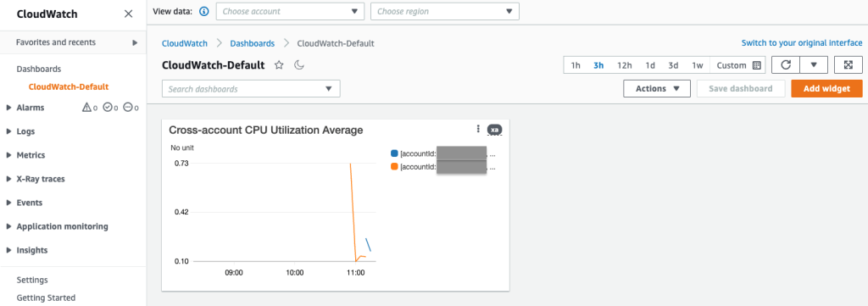Open Settings in sidebar
Screen dimensions: 868x306
pos(32,280)
